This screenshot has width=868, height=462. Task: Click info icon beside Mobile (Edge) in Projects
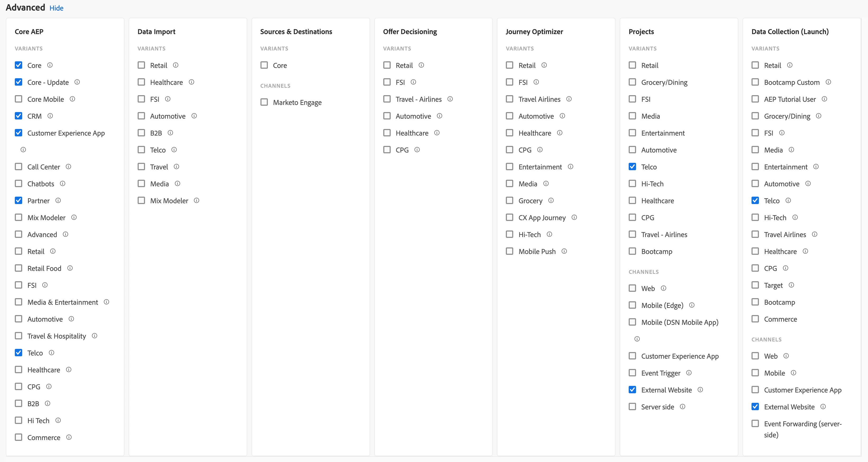[692, 305]
